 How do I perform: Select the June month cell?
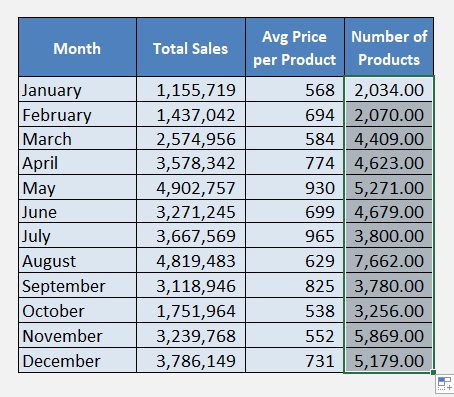click(77, 212)
